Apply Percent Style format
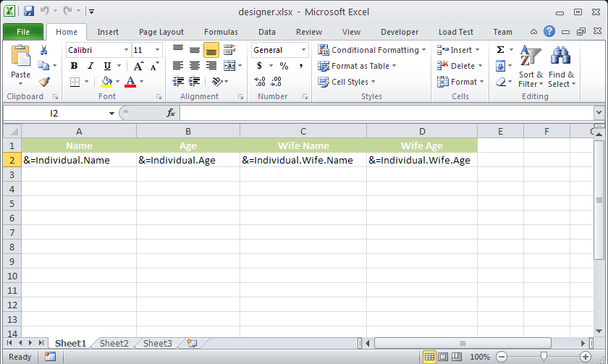608x364 pixels. coord(284,66)
